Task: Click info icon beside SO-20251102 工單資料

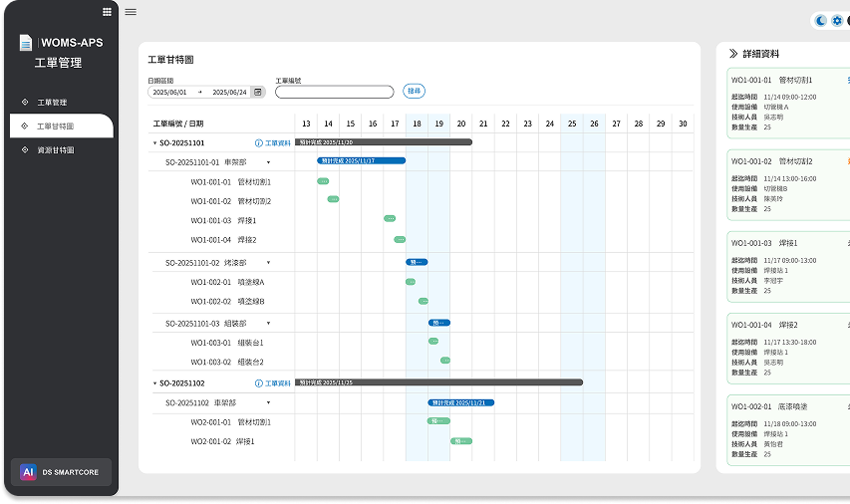Action: 259,382
